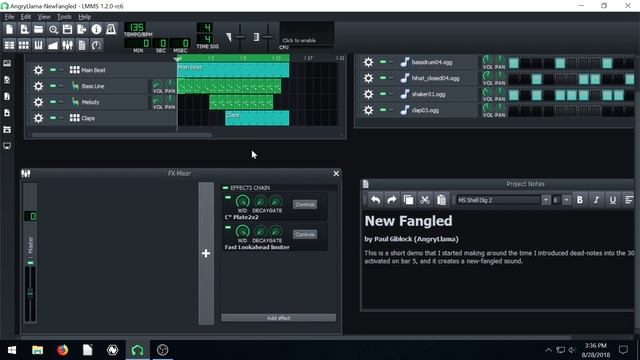Show the Song Editor icon
This screenshot has height=360, width=640.
point(9,45)
